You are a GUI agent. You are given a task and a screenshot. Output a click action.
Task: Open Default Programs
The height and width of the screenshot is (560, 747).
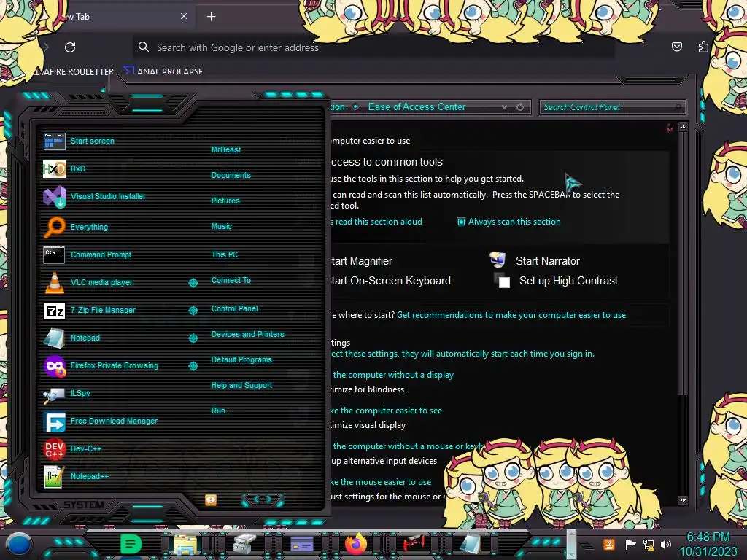(x=241, y=360)
